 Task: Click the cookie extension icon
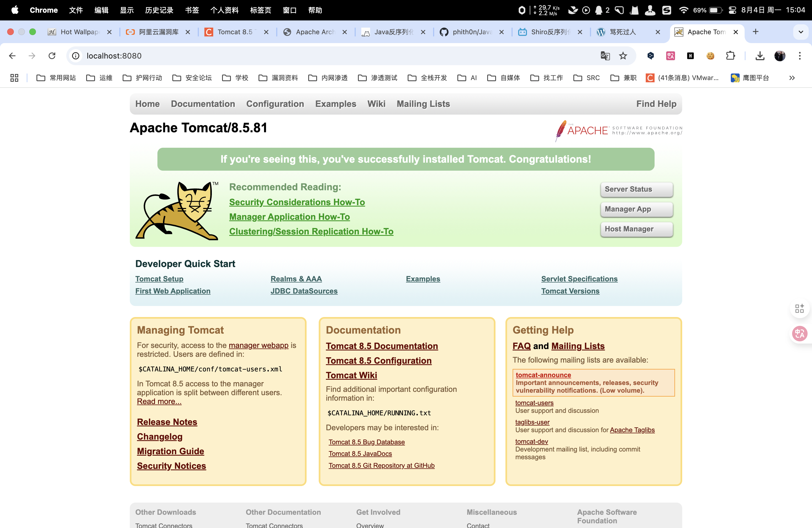tap(710, 56)
